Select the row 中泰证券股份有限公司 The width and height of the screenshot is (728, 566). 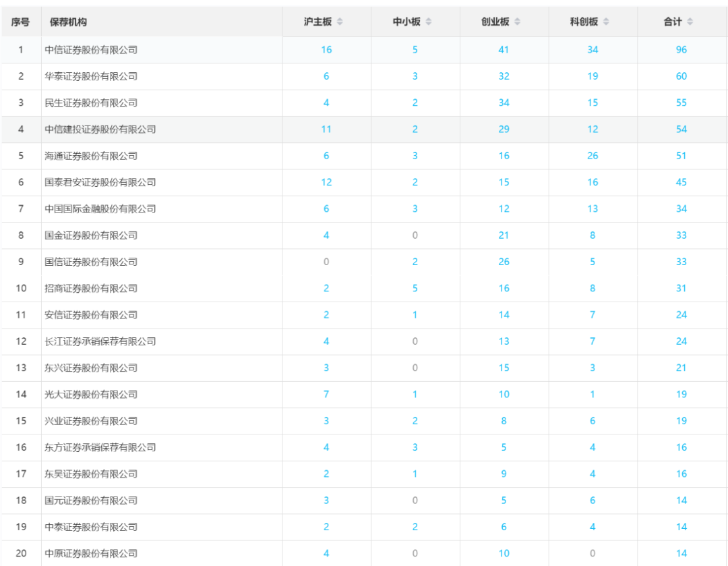click(x=364, y=526)
